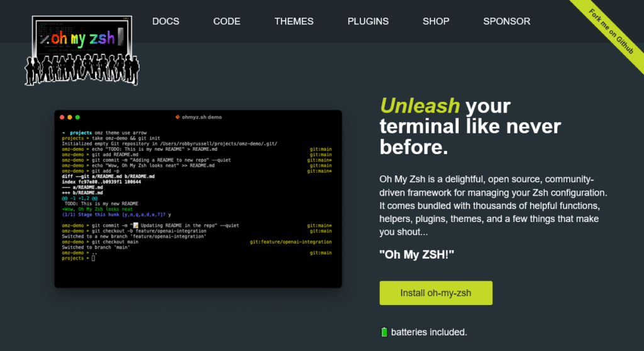Click the Fork me on Github ribbon
Viewport: 644px width, 351px height.
[611, 31]
